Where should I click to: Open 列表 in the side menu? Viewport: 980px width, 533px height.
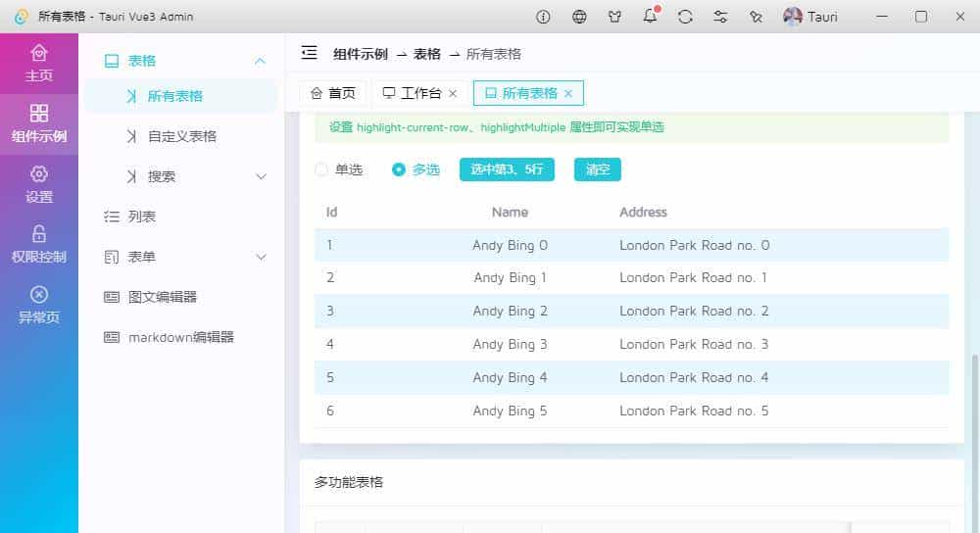pos(181,217)
